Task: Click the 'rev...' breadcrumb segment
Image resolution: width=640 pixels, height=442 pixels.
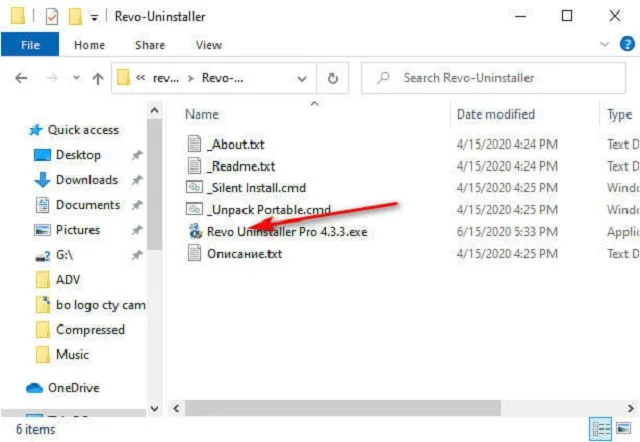Action: click(166, 78)
